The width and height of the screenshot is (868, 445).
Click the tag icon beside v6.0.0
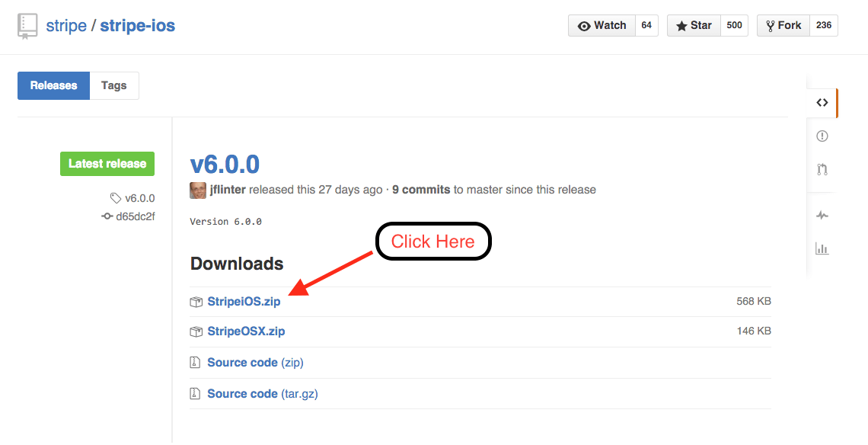click(115, 198)
